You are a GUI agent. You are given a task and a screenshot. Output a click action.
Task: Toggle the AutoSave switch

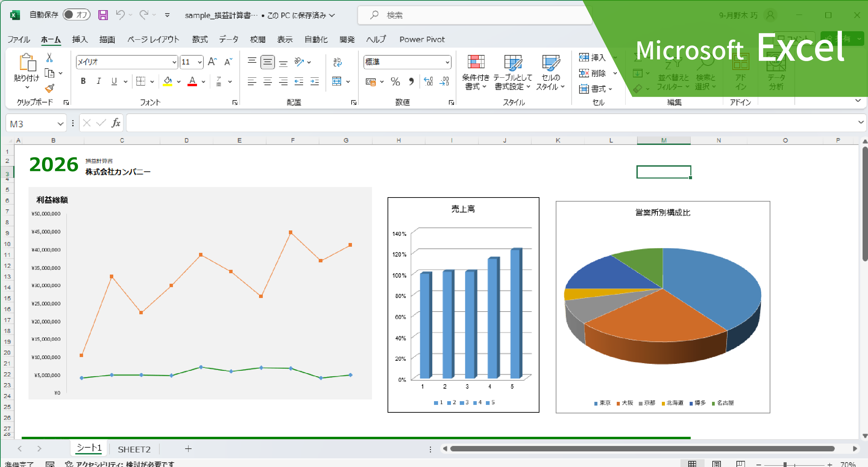(77, 15)
